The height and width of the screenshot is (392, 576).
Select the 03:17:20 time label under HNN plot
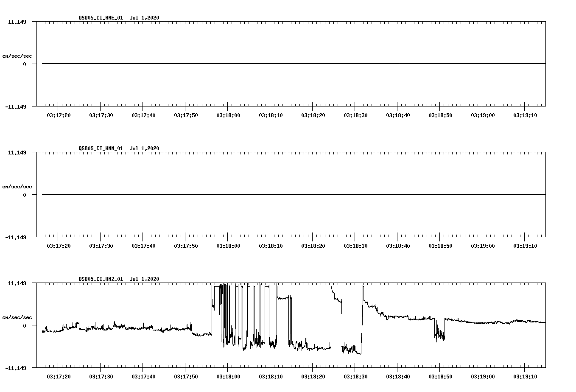click(59, 246)
